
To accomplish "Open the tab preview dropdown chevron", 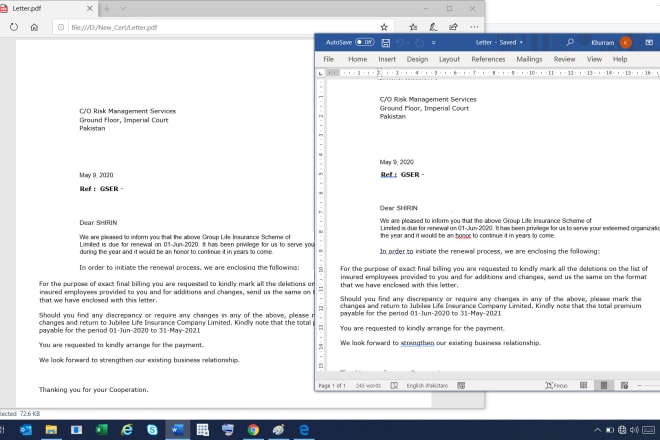I will coord(122,8).
